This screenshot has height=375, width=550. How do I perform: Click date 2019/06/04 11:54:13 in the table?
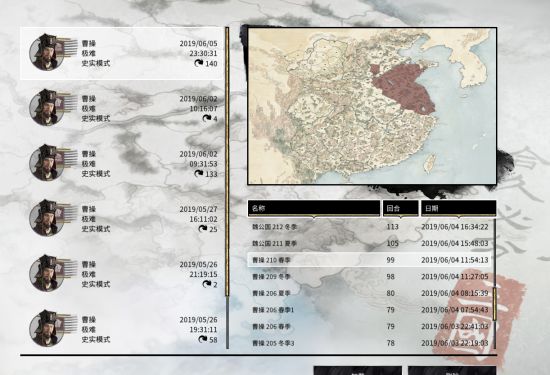click(x=455, y=260)
